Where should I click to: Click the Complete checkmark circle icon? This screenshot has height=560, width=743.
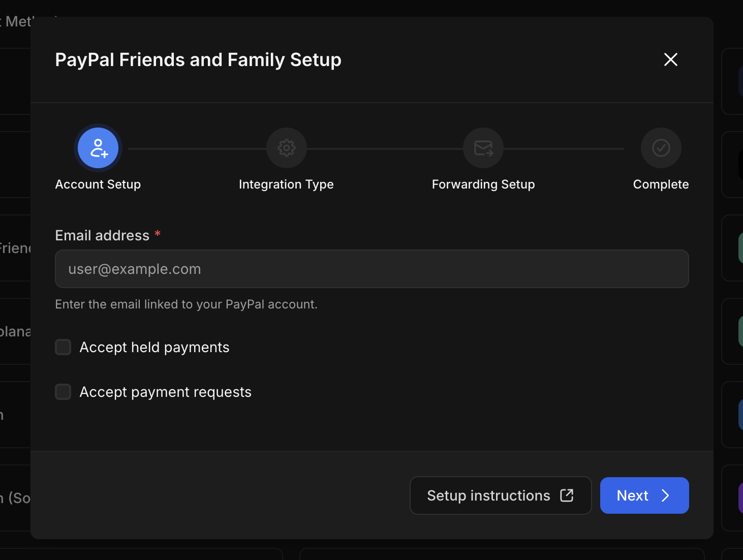(661, 148)
